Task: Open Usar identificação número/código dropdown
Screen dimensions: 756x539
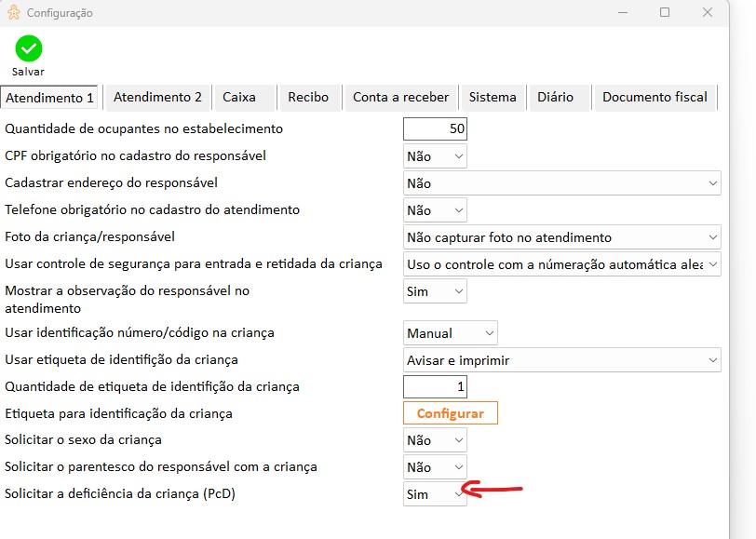Action: pyautogui.click(x=451, y=332)
